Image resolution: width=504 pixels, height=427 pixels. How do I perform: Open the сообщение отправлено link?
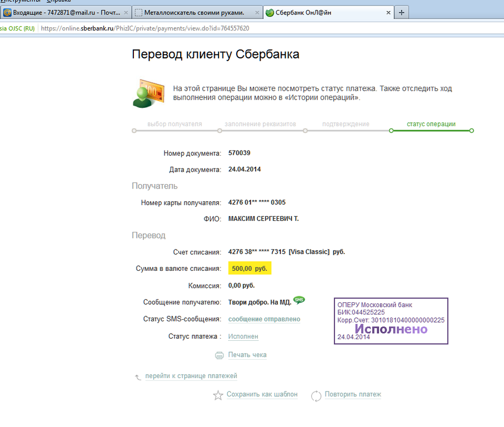pos(264,319)
